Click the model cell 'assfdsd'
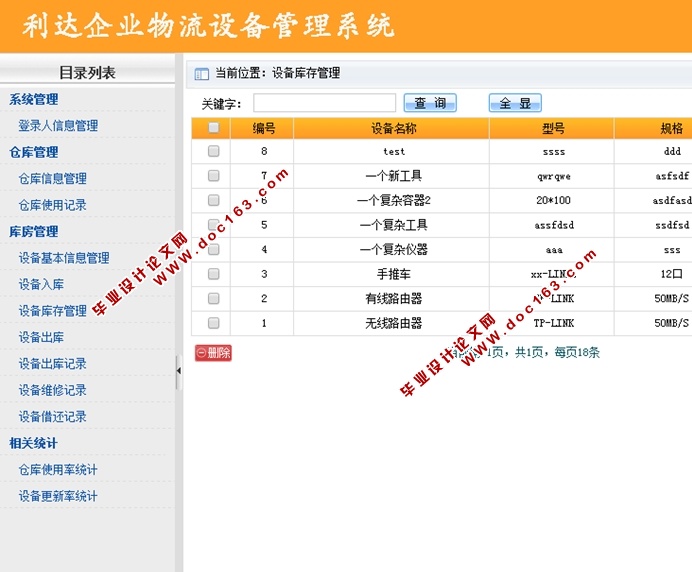The image size is (692, 572). pyautogui.click(x=554, y=225)
